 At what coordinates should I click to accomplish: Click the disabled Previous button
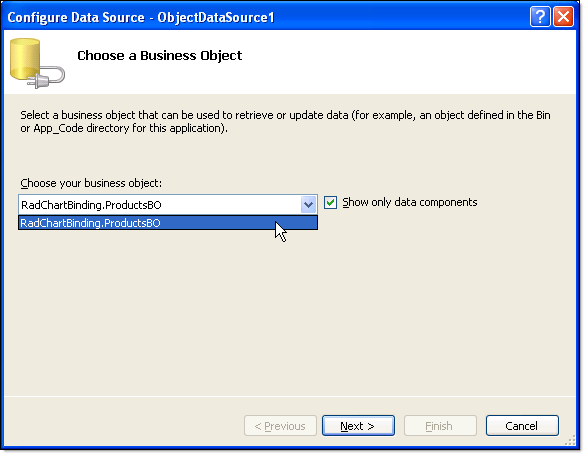280,426
